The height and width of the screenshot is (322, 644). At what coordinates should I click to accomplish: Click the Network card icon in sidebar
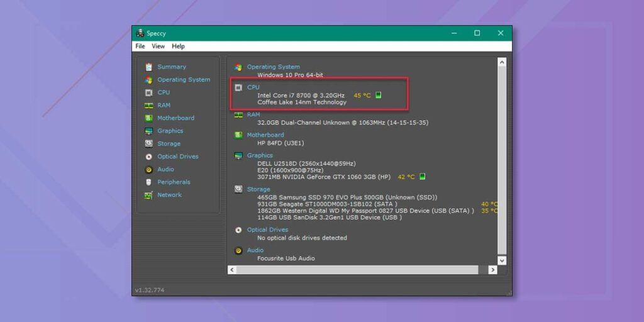click(x=148, y=195)
